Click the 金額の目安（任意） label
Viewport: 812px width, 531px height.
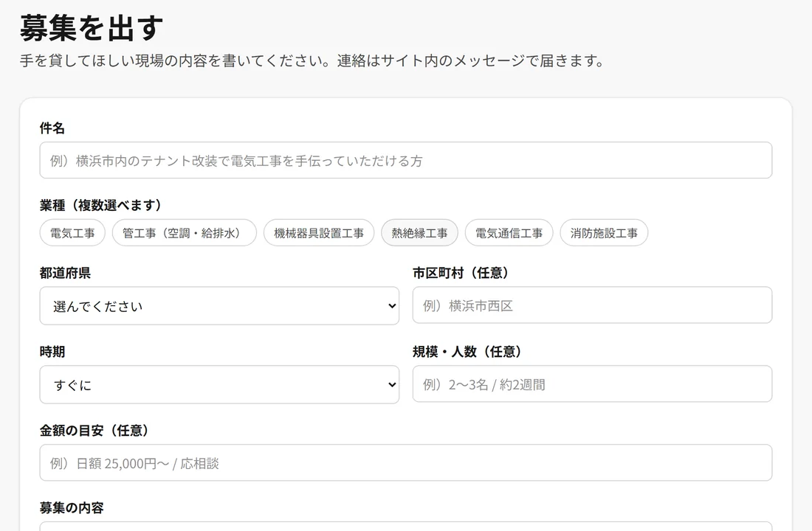94,431
